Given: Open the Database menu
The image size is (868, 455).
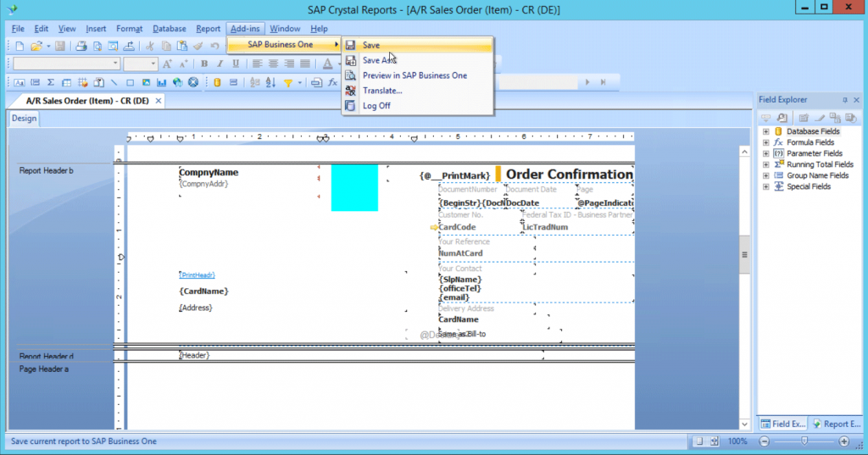Looking at the screenshot, I should [170, 29].
